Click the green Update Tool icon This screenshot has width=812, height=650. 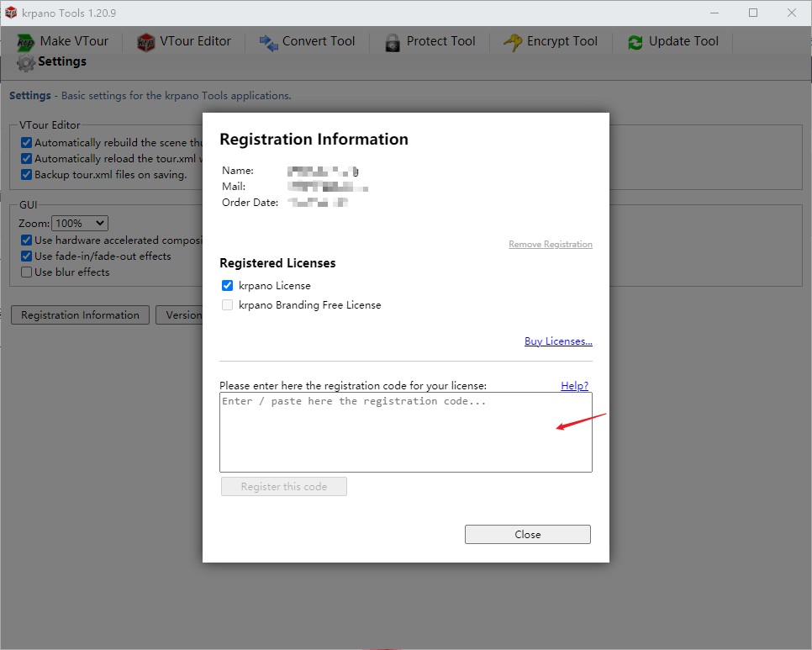click(635, 42)
